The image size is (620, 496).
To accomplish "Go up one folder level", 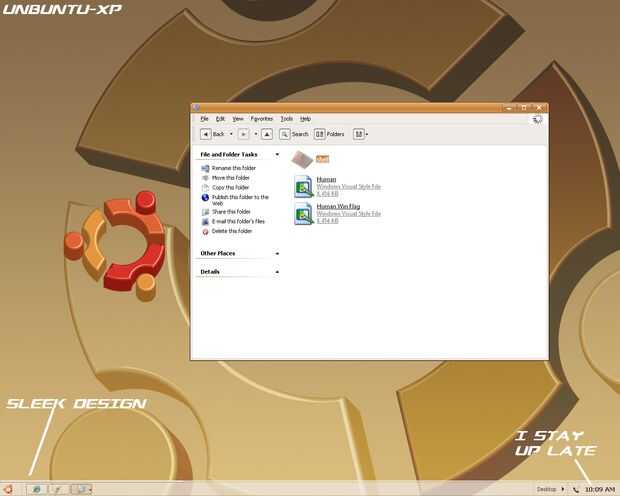I will pos(267,134).
